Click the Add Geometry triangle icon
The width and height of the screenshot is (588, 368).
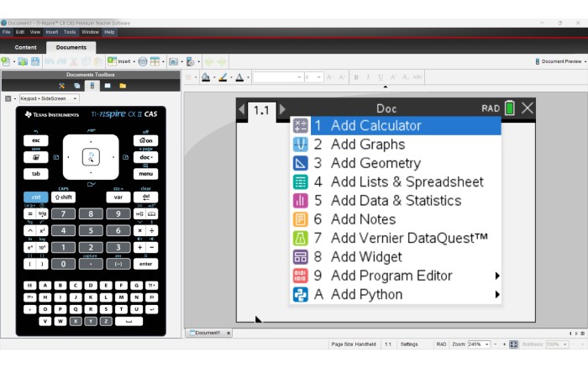click(x=301, y=163)
